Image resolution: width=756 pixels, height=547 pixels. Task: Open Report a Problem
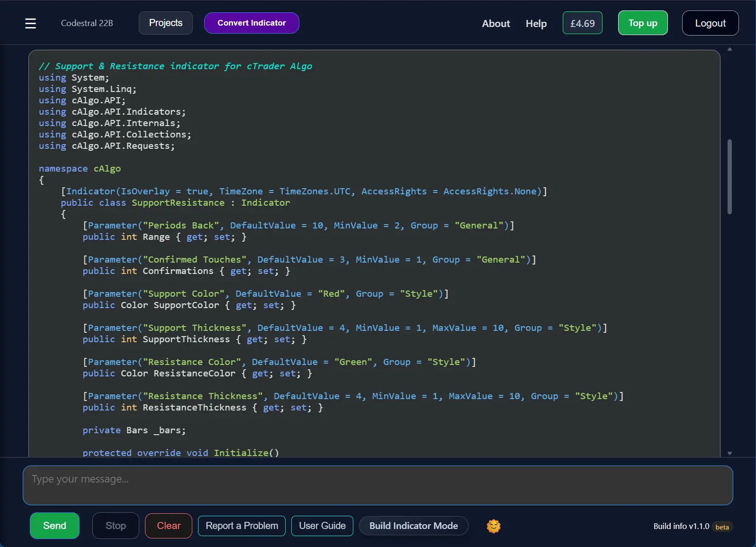[242, 526]
